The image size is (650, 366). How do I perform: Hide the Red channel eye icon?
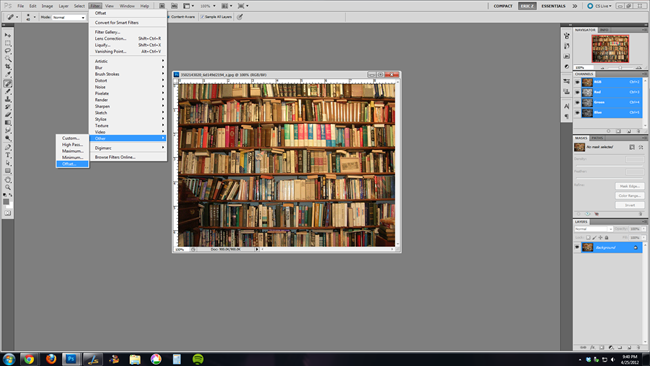coord(577,92)
